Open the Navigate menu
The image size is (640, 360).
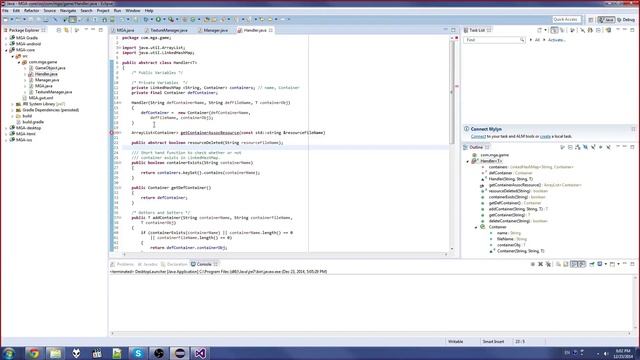[x=68, y=11]
